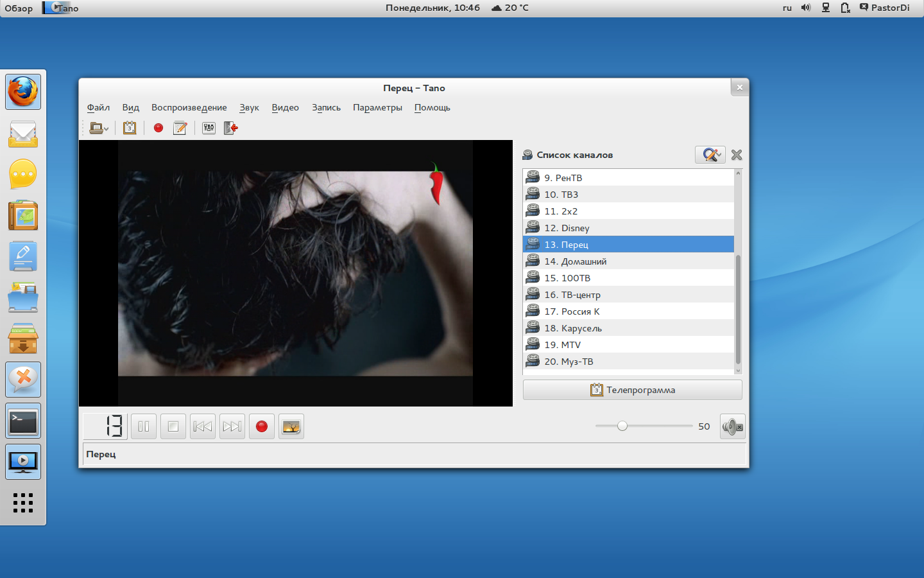Open settings via the mixer sliders toolbar icon
Viewport: 924px width, 578px height.
pyautogui.click(x=209, y=128)
